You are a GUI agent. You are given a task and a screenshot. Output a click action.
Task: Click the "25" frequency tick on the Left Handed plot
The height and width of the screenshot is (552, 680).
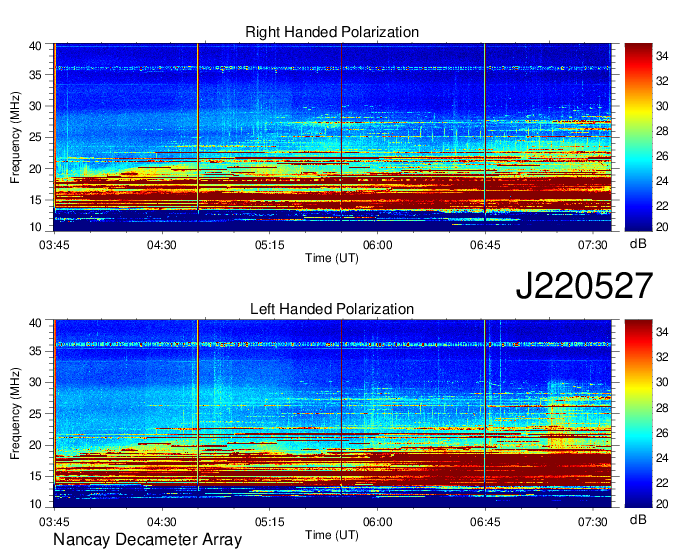pyautogui.click(x=35, y=414)
